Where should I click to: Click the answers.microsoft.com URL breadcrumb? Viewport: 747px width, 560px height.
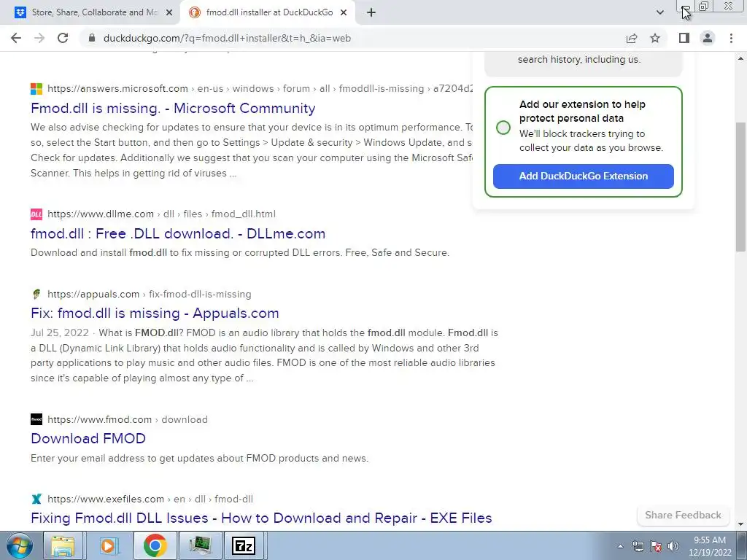260,88
